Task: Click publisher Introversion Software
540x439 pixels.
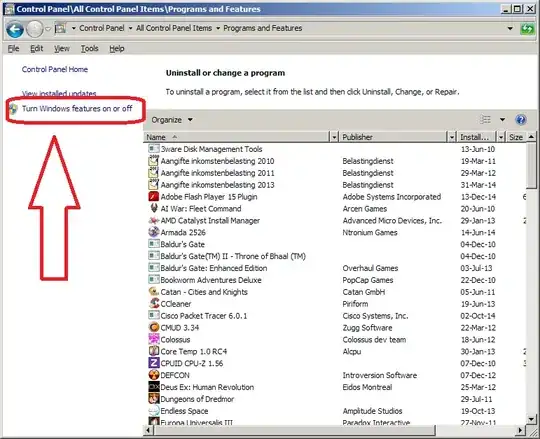Action: (380, 375)
